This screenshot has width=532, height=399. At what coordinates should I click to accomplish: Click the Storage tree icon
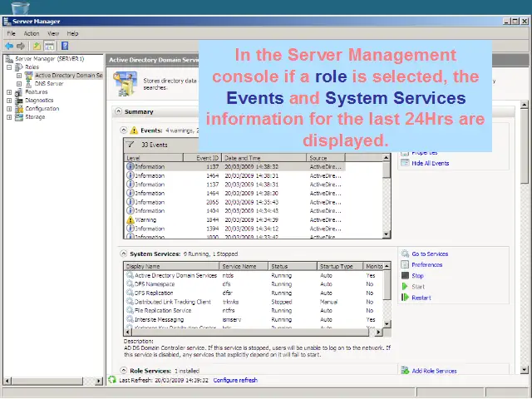pyautogui.click(x=19, y=117)
